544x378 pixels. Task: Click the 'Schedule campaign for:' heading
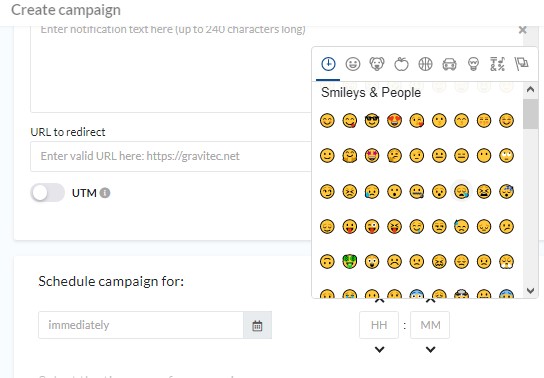(x=111, y=281)
